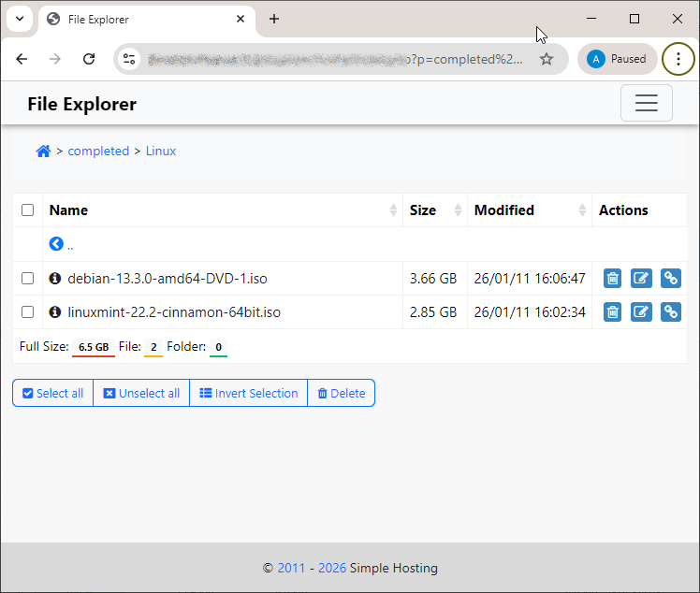Bookmark this page with star icon
Screen dimensions: 700x593
coord(547,59)
